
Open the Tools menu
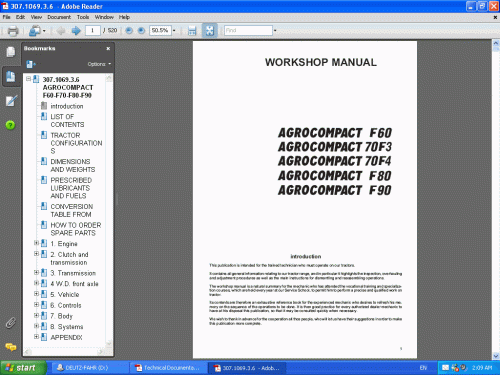click(x=83, y=17)
